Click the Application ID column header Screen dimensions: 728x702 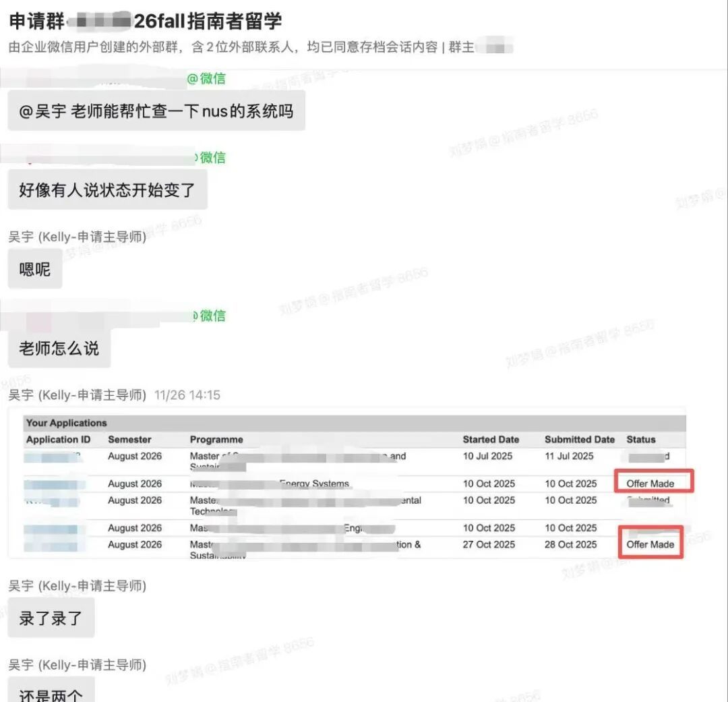[58, 440]
